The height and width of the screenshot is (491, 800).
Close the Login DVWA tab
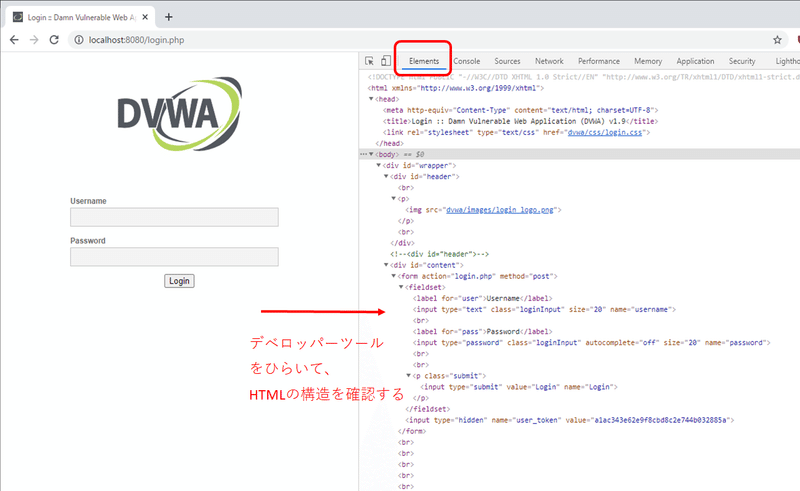pos(145,17)
